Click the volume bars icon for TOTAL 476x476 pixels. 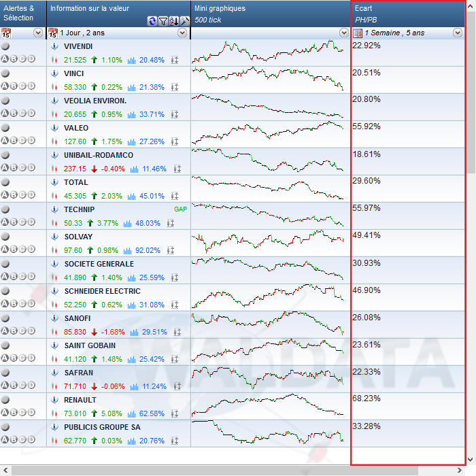coord(132,196)
